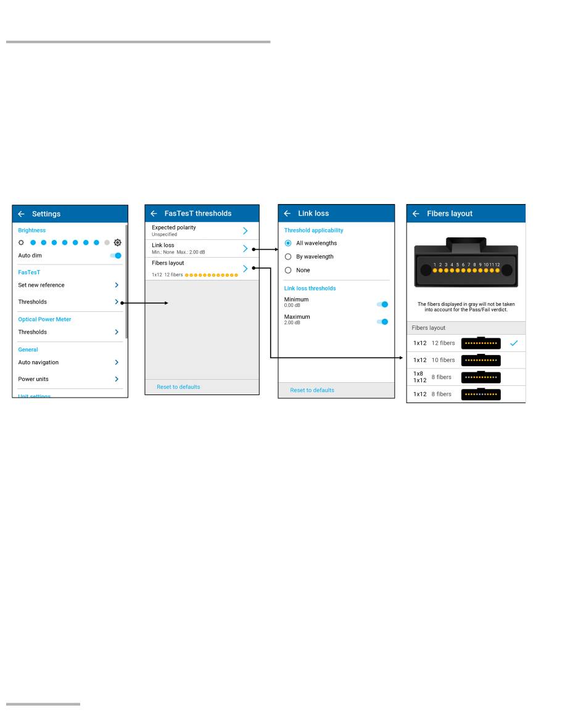The image size is (586, 728).
Task: Click the large MPO connector image
Action: click(466, 263)
